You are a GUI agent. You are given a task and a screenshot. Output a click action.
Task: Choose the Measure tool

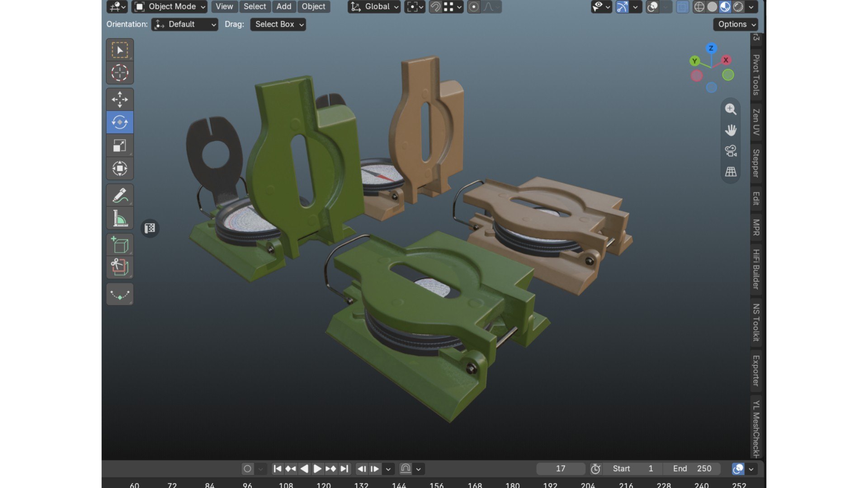[120, 218]
